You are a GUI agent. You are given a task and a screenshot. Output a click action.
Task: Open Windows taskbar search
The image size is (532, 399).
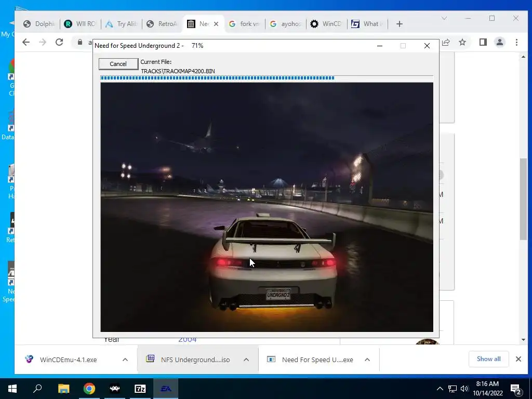[37, 389]
